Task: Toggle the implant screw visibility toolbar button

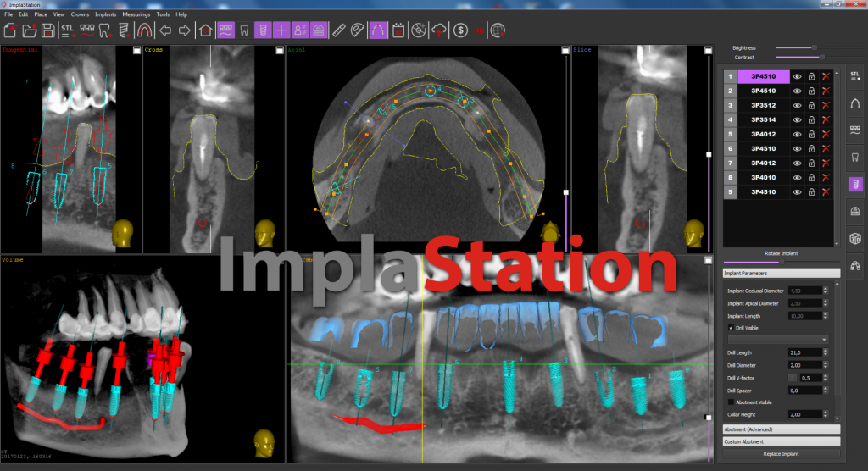Action: (263, 30)
